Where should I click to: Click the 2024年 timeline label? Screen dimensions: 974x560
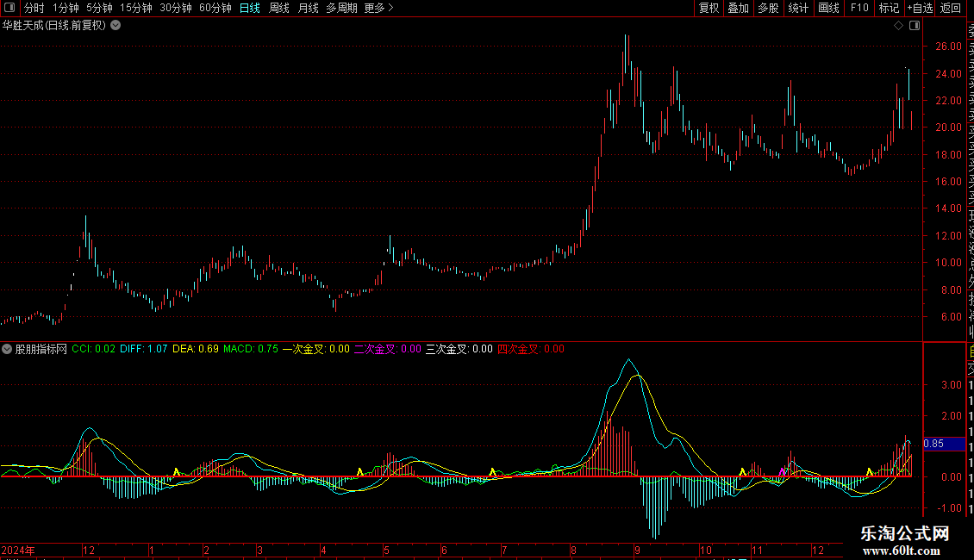click(18, 550)
